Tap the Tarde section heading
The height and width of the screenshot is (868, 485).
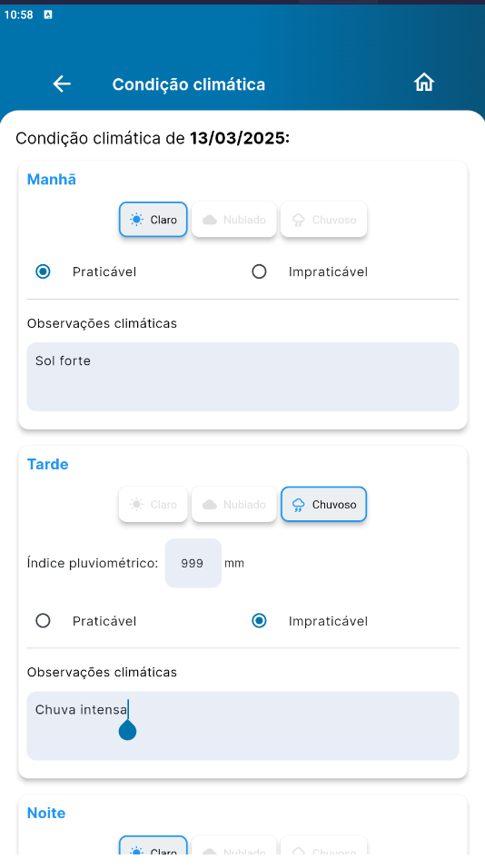tap(47, 464)
